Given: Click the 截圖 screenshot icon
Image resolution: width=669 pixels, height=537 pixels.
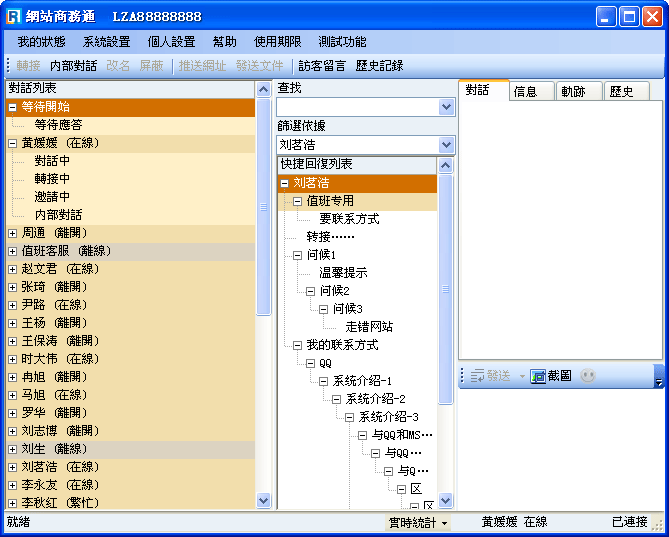Looking at the screenshot, I should pos(537,376).
